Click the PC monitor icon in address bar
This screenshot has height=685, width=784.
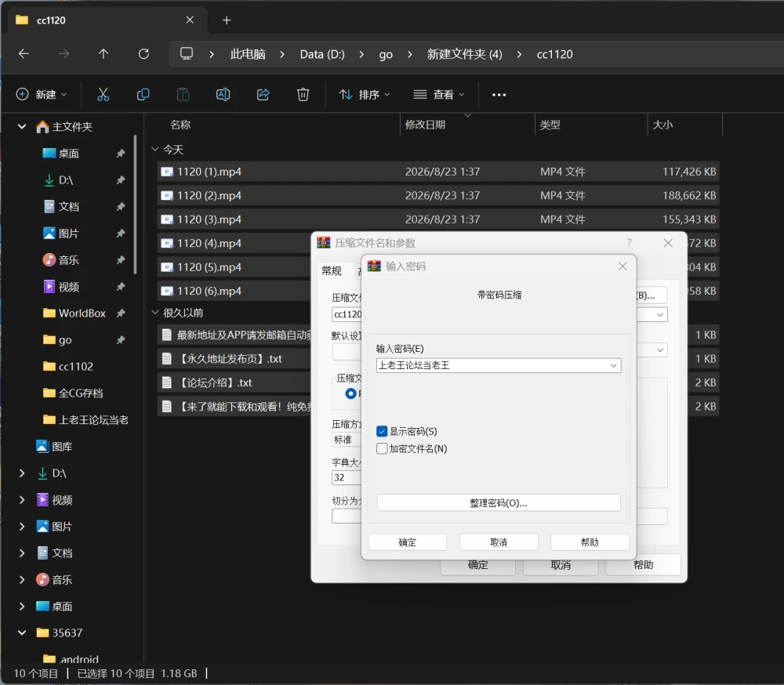click(187, 53)
